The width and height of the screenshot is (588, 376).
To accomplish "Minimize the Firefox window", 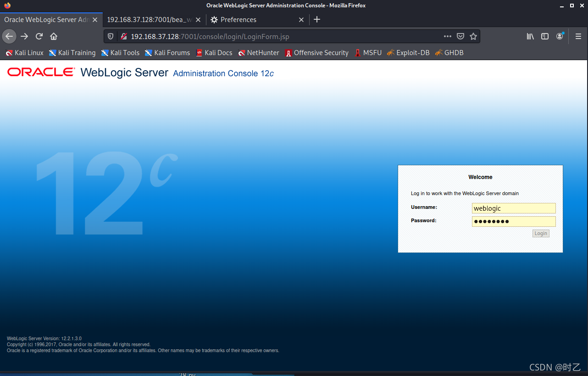I will pos(562,6).
